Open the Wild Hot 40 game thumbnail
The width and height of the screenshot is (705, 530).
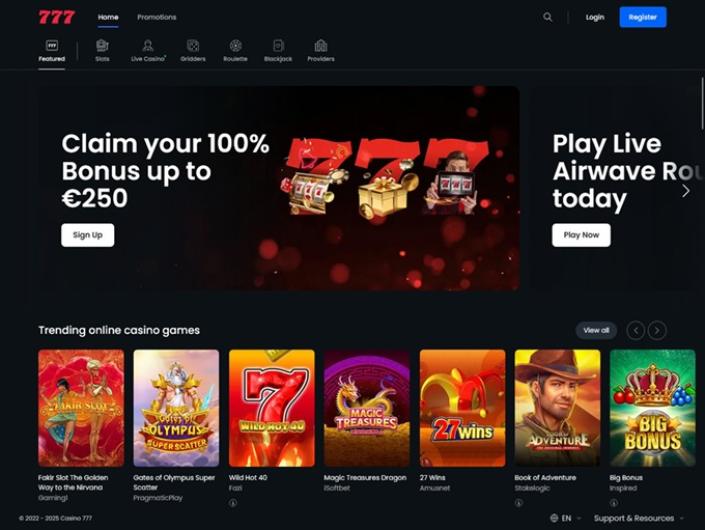(x=272, y=408)
